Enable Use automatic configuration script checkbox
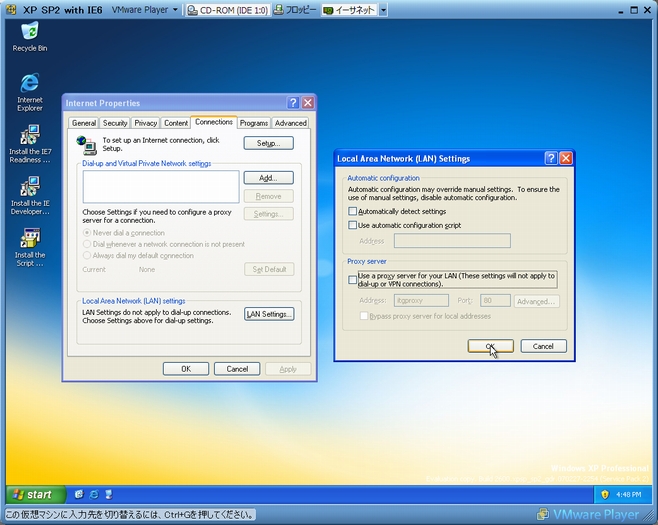Viewport: 658px width, 525px height. [352, 225]
